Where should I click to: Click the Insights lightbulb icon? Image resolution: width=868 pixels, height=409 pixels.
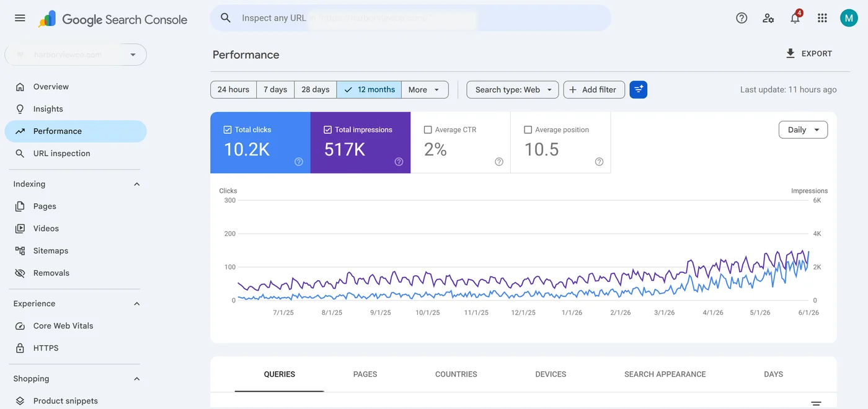(x=20, y=109)
